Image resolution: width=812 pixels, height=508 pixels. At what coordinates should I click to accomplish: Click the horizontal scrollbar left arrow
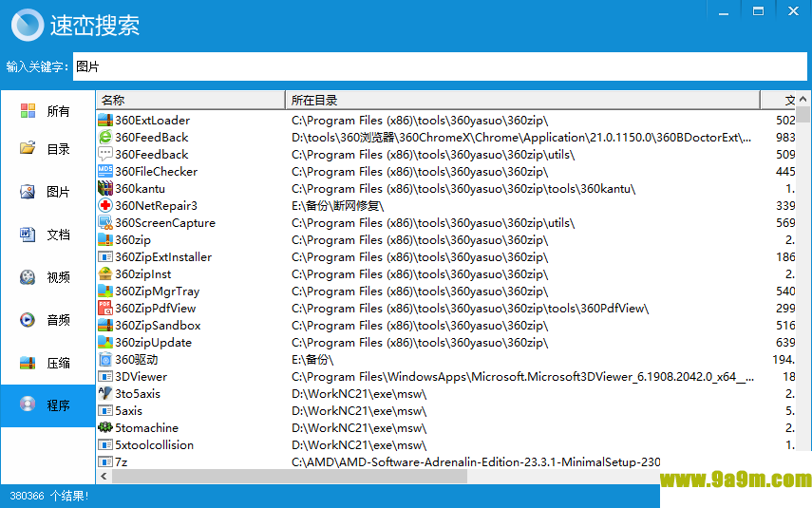coord(104,476)
